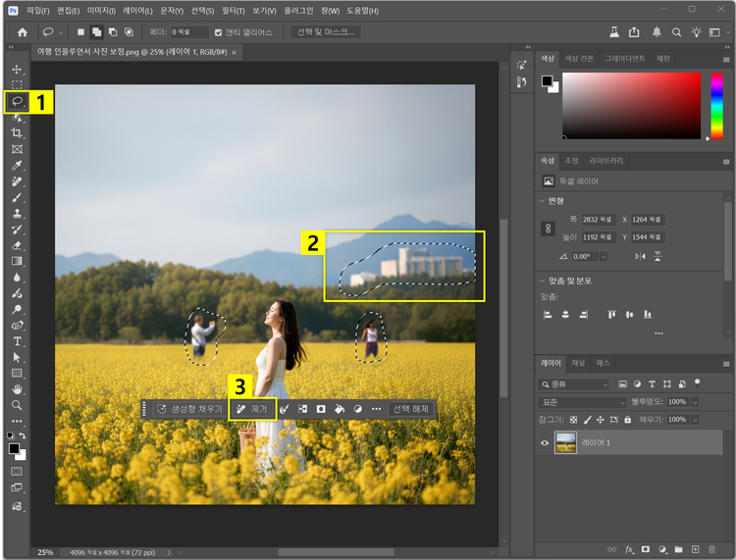Select the Move tool

tap(17, 70)
